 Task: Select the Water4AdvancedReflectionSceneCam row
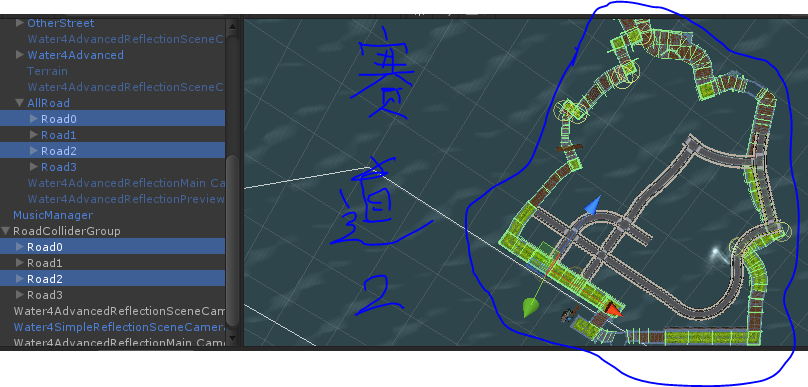119,311
